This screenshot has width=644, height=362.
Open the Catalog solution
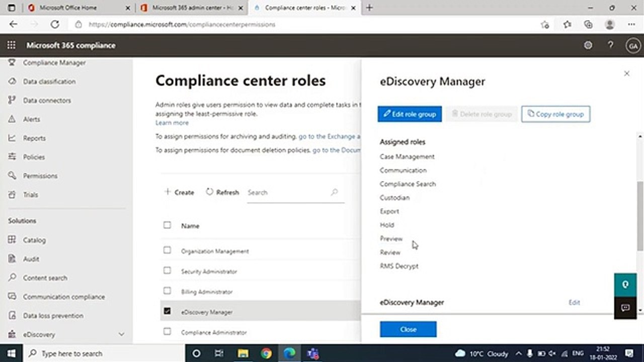[x=34, y=240]
